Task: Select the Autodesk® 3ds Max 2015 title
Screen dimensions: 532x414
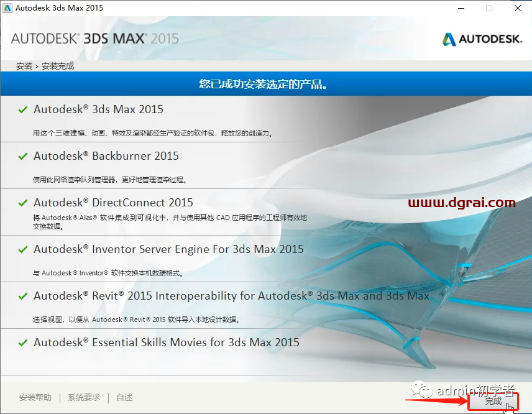Action: coord(98,109)
